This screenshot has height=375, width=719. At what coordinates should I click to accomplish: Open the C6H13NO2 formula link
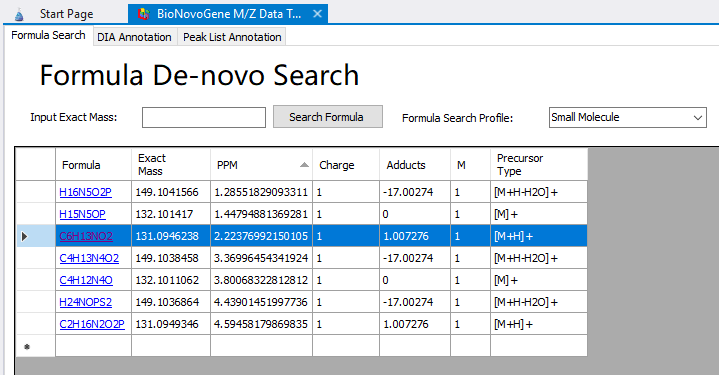[86, 236]
